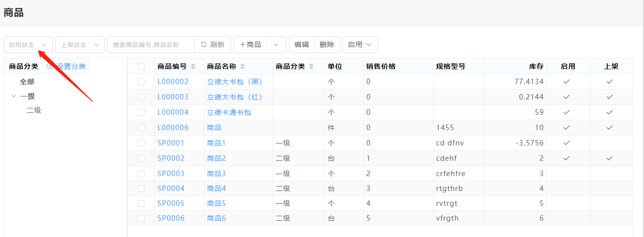Check the checkbox for row L000002
644x237 pixels.
click(141, 82)
